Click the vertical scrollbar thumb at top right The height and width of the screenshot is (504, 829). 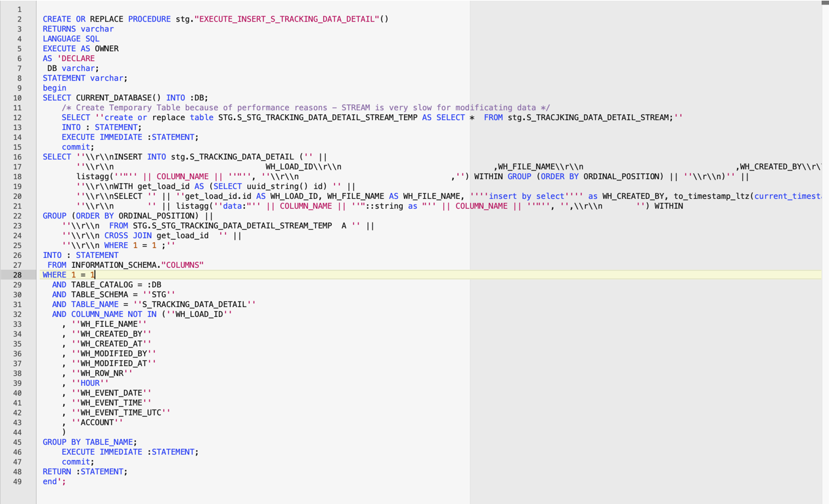pos(825,3)
